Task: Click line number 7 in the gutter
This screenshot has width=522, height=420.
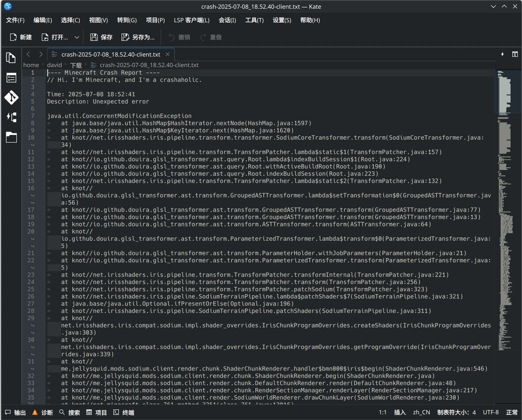Action: pos(32,116)
